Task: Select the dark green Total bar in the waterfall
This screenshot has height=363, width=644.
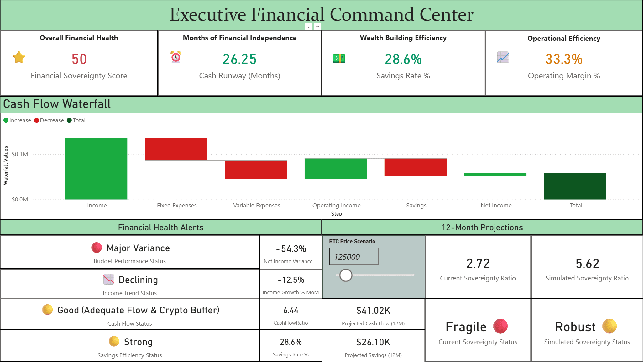Action: 575,186
